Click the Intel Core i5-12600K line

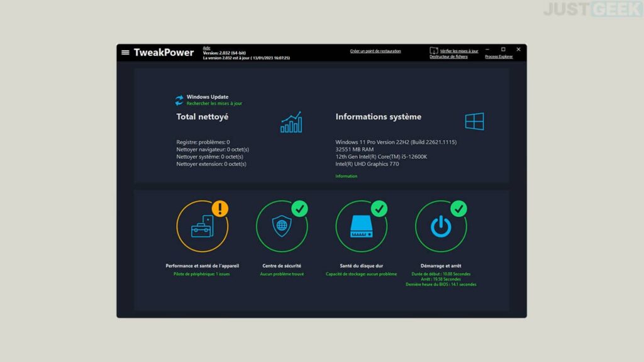[x=381, y=156]
